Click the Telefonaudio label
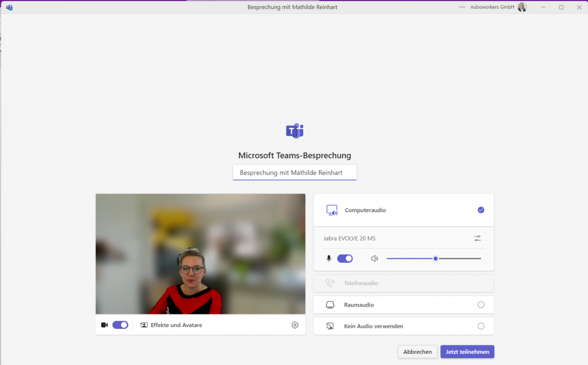Image resolution: width=588 pixels, height=365 pixels. point(361,283)
